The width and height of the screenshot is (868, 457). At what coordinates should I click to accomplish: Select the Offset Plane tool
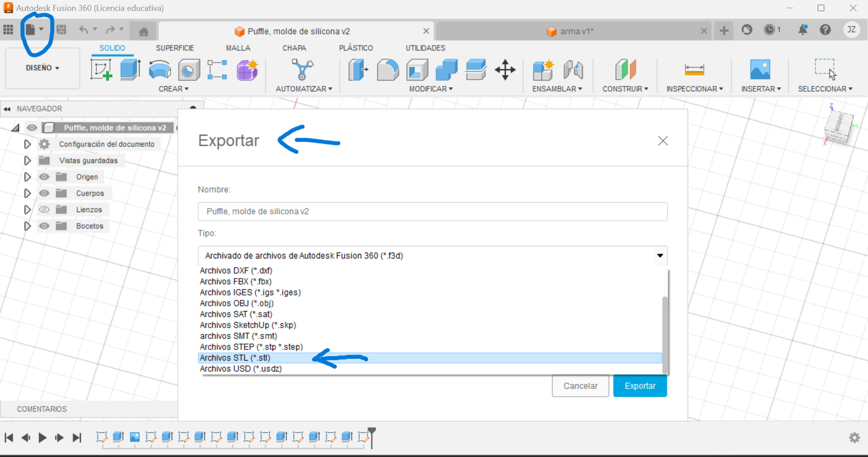pyautogui.click(x=626, y=70)
